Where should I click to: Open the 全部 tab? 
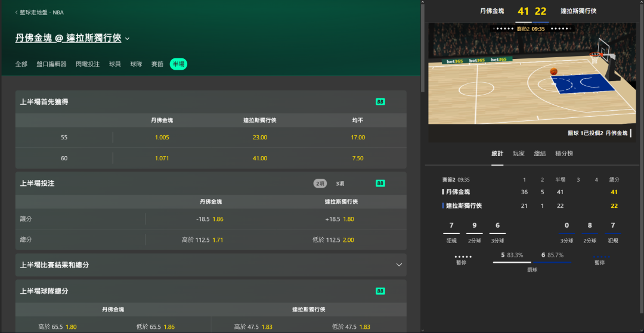(x=21, y=64)
